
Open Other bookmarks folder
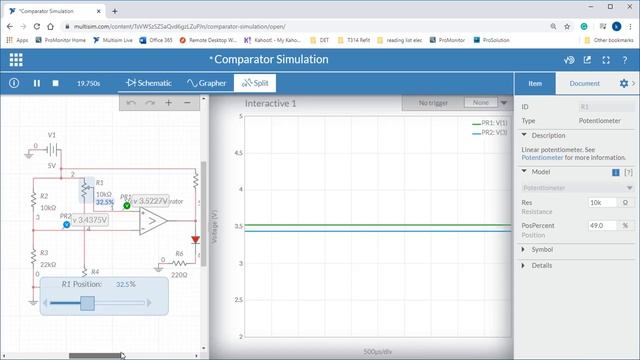[x=609, y=40]
